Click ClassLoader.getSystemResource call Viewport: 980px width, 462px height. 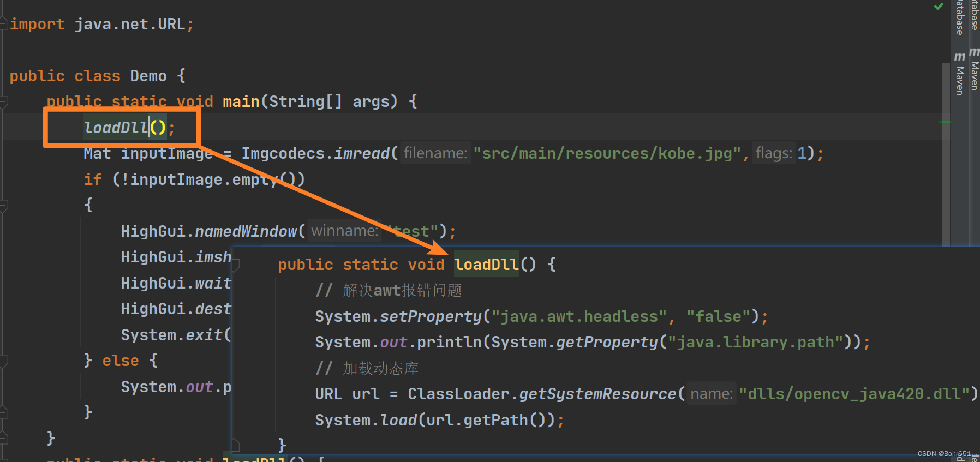click(546, 394)
